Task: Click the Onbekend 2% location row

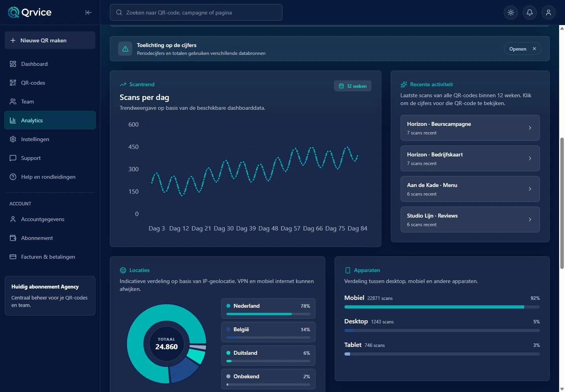Action: tap(268, 379)
